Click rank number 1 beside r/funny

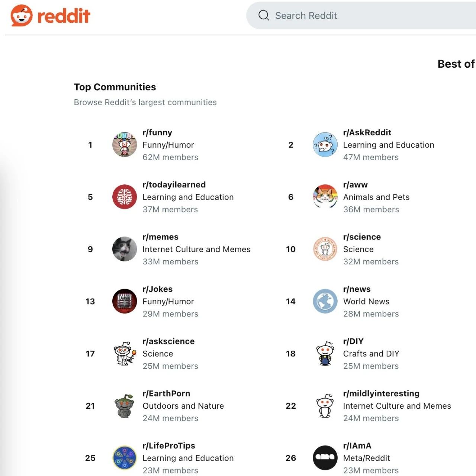(x=90, y=145)
